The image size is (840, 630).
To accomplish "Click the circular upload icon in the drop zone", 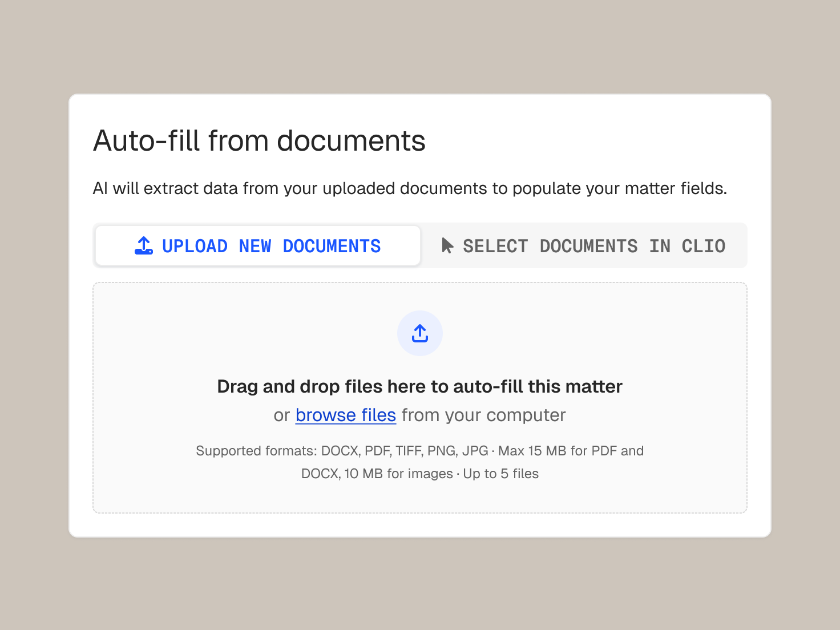I will pos(420,333).
